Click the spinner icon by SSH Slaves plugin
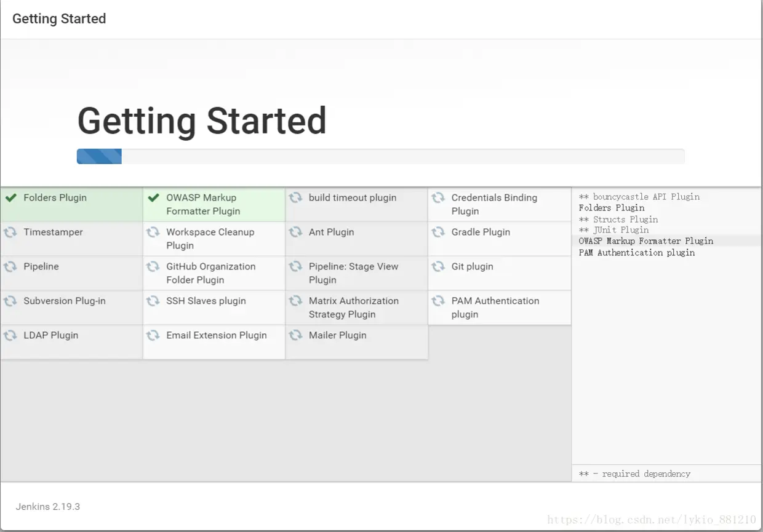Screen dimensions: 763x532 pyautogui.click(x=153, y=301)
